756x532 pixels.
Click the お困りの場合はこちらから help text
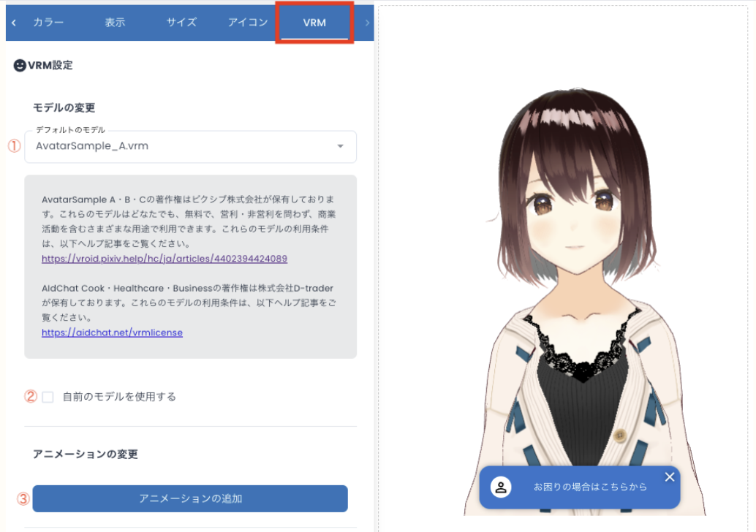[x=590, y=487]
